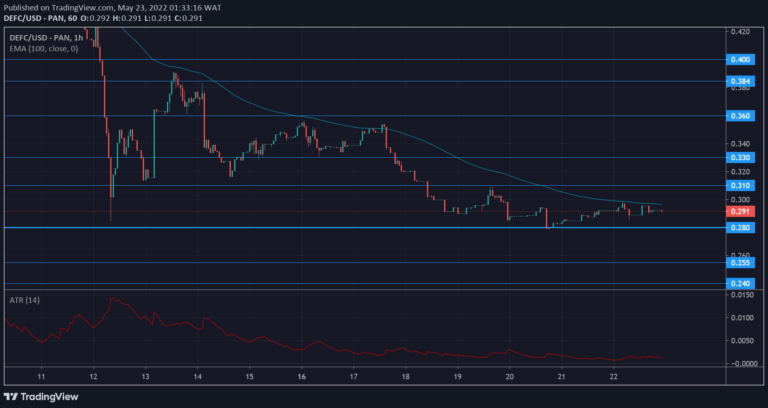The width and height of the screenshot is (768, 408).
Task: Click date 20 on the time axis
Action: click(x=509, y=377)
